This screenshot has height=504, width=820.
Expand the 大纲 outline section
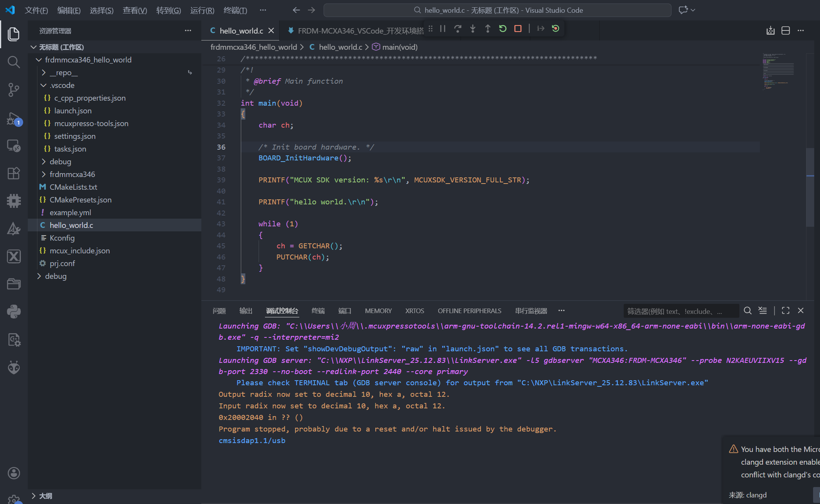coord(46,496)
